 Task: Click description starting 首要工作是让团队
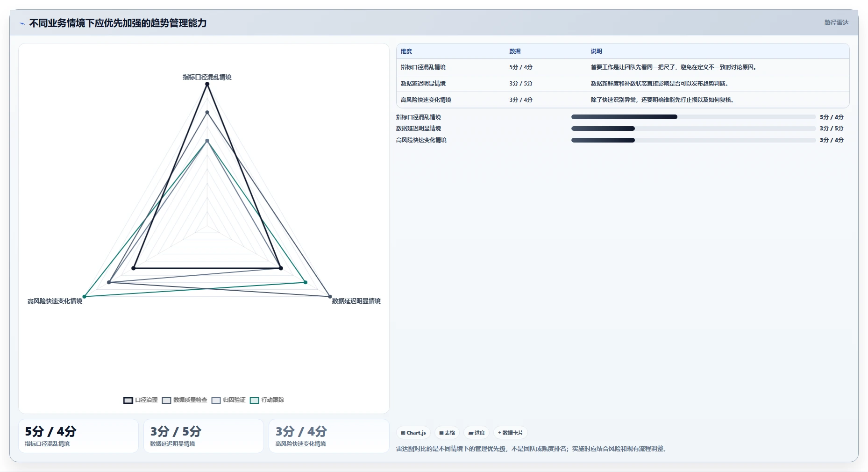pos(674,67)
